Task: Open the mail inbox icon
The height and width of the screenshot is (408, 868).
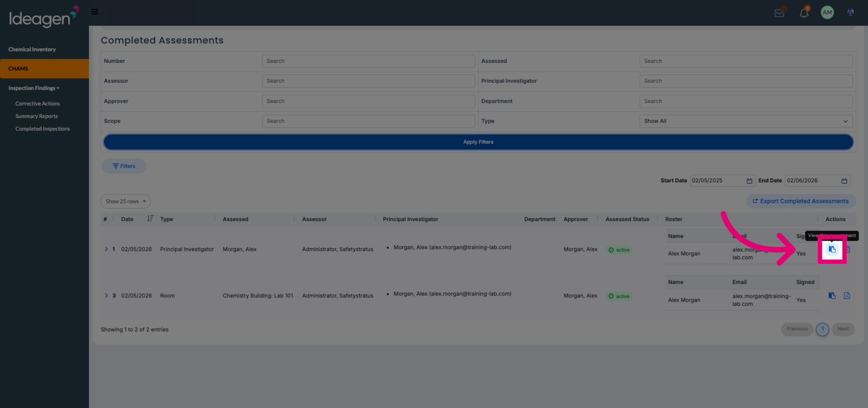Action: point(780,12)
